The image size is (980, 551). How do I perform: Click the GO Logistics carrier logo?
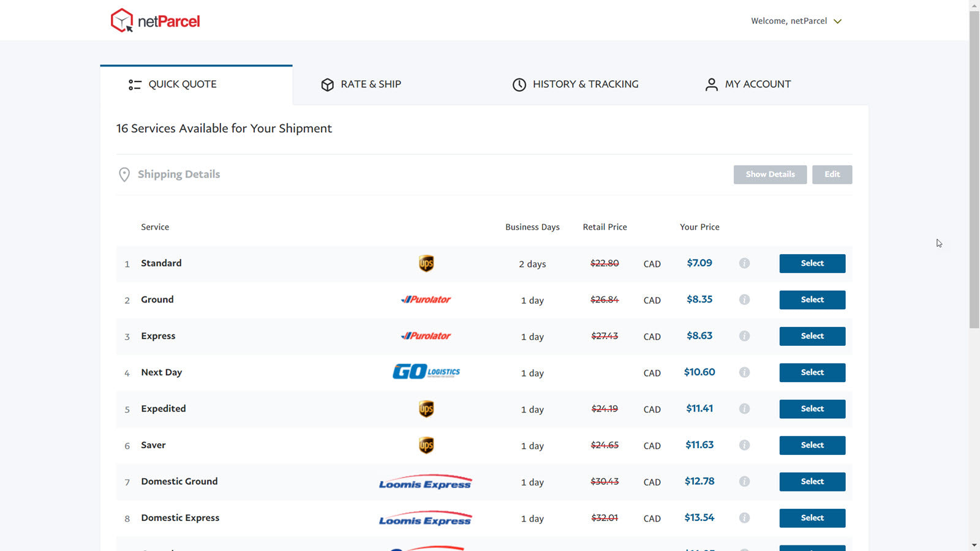(426, 372)
